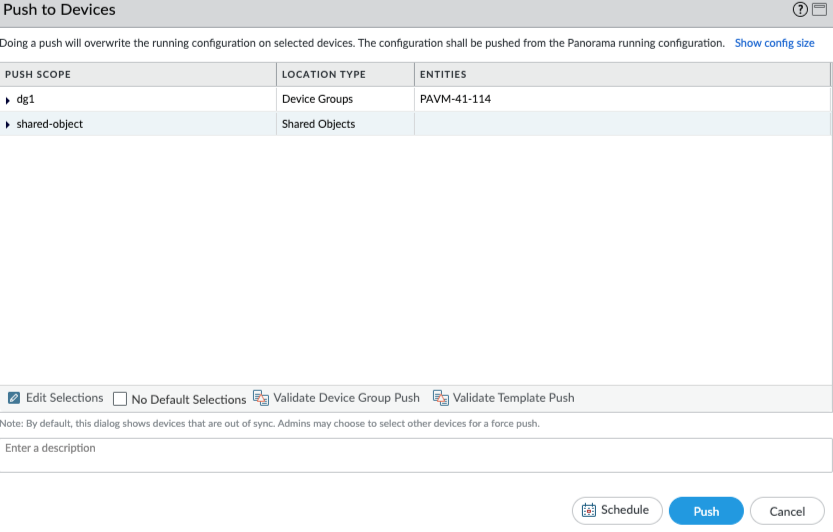Sort by the Push Scope column header
Viewport: 833px width, 532px height.
pos(38,75)
